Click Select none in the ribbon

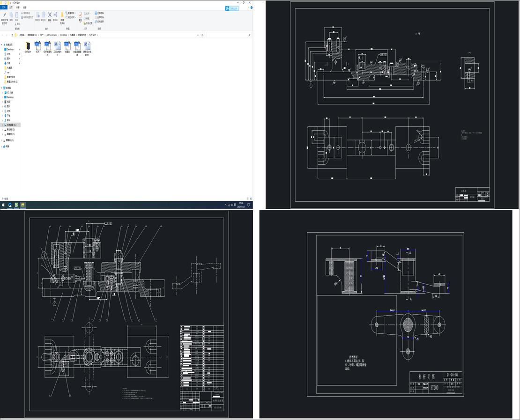[x=99, y=17]
